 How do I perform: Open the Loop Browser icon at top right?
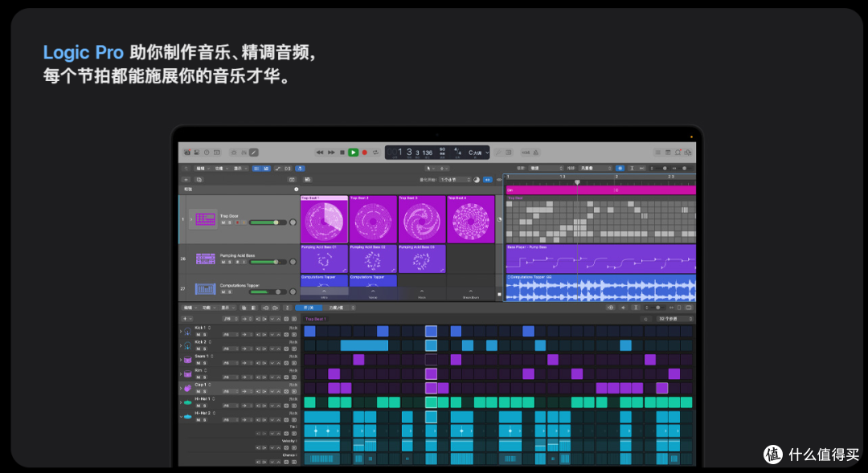click(x=678, y=153)
